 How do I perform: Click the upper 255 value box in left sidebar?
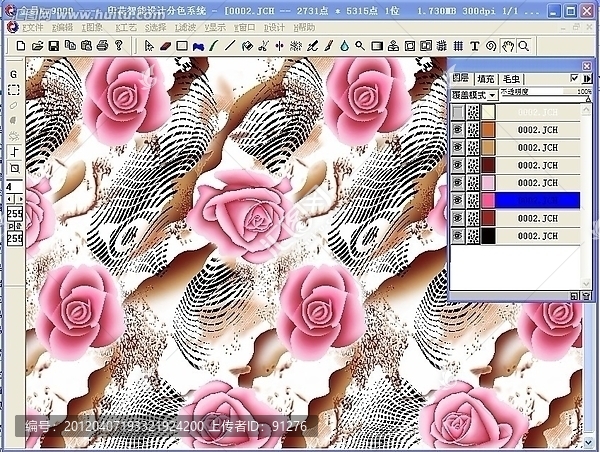pos(15,214)
